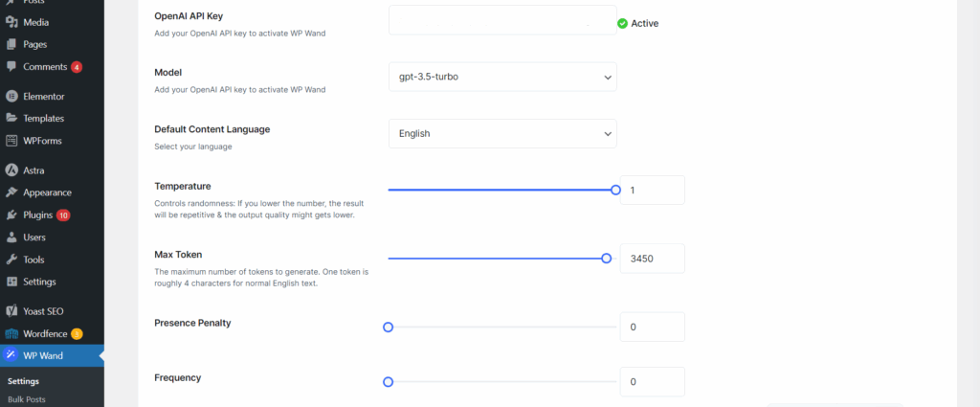Screen dimensions: 980x407
Task: Click the OpenAI API Key input field
Action: (502, 20)
